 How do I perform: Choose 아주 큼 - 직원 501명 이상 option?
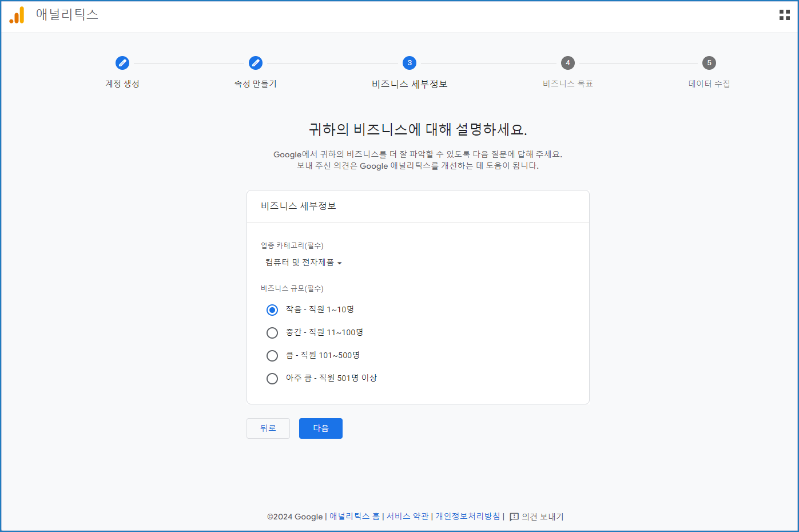click(x=272, y=379)
